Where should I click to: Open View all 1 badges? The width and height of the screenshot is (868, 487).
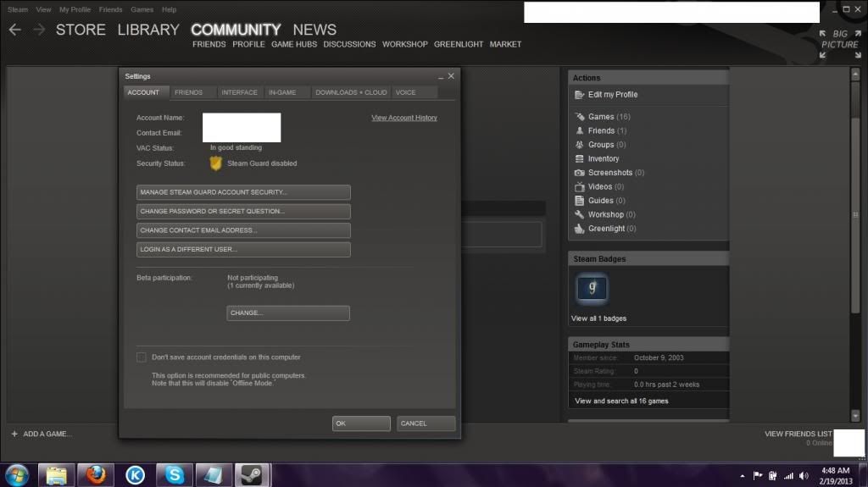click(x=599, y=318)
